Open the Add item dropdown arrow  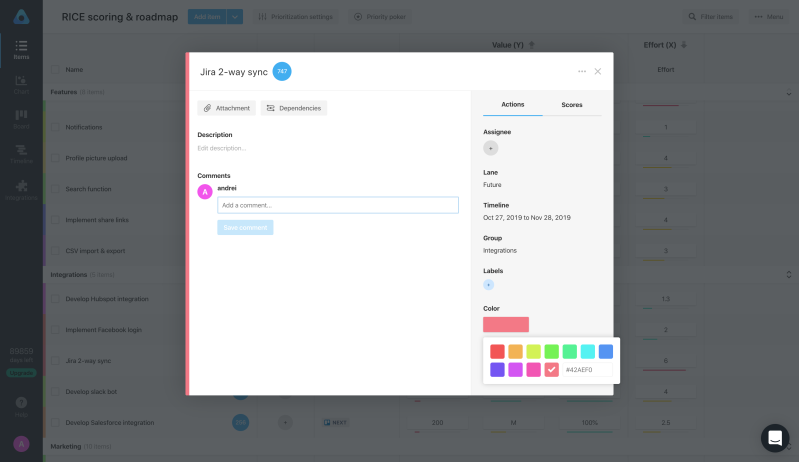(235, 17)
